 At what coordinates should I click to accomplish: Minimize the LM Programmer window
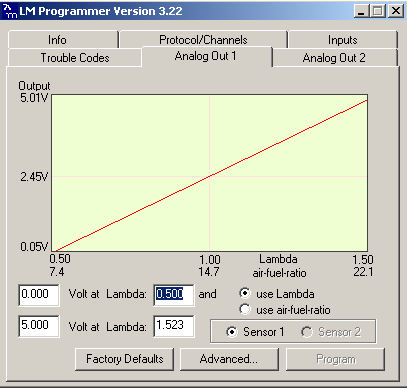362,11
